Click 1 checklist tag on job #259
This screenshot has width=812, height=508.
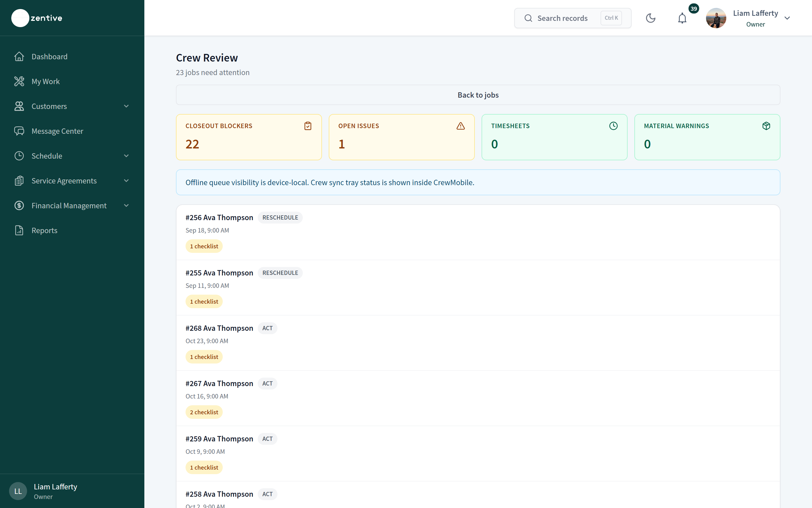pyautogui.click(x=204, y=467)
